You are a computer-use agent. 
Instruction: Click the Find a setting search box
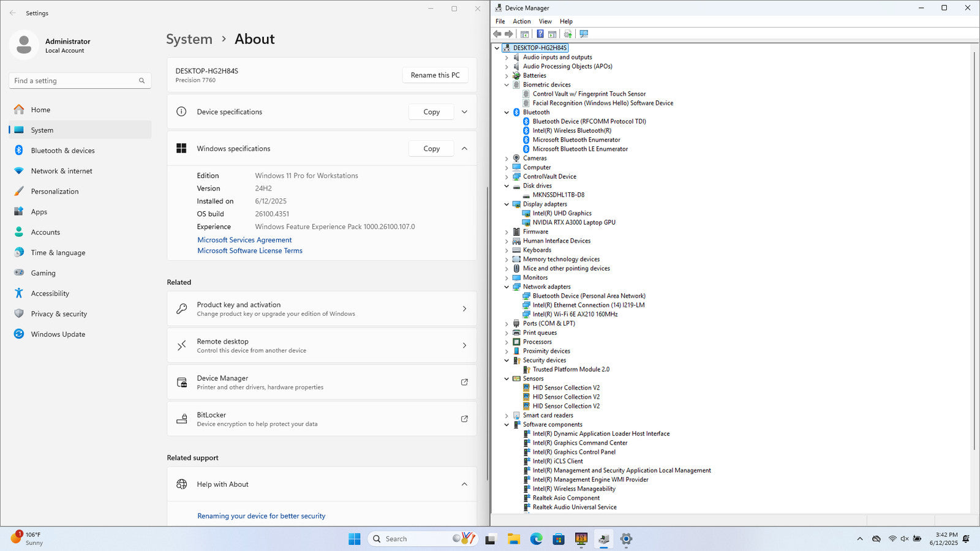click(80, 80)
